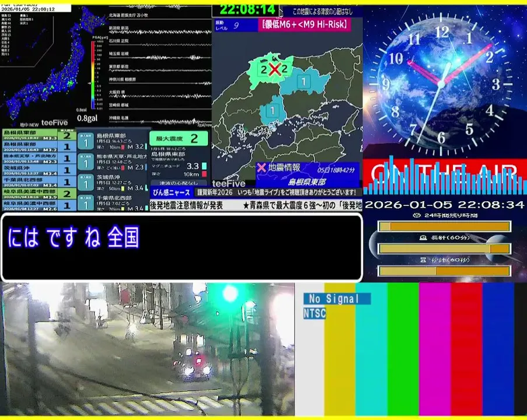
Task: Click the 新潟県 新潟 waveform label
Action: click(118, 28)
